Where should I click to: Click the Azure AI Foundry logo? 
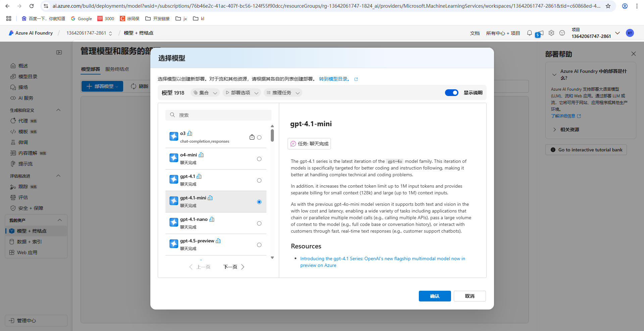pos(11,33)
